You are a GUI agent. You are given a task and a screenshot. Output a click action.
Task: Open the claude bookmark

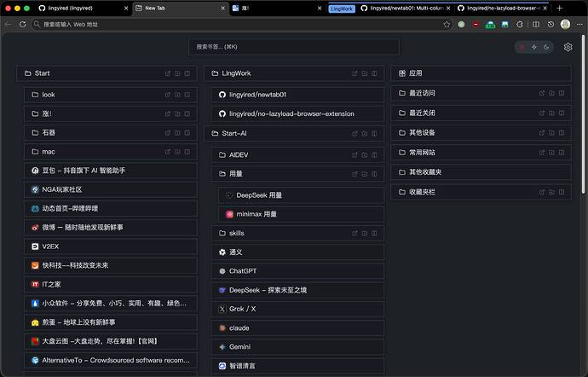[x=297, y=328]
